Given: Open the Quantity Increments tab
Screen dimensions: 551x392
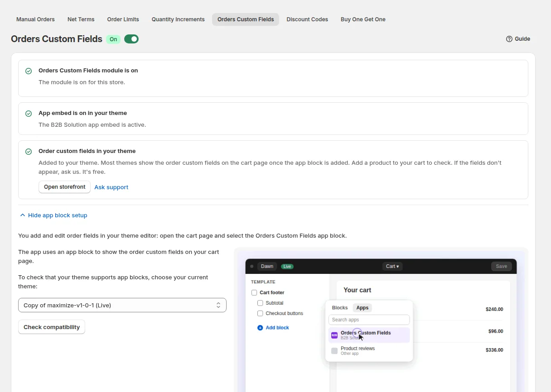Looking at the screenshot, I should tap(178, 19).
